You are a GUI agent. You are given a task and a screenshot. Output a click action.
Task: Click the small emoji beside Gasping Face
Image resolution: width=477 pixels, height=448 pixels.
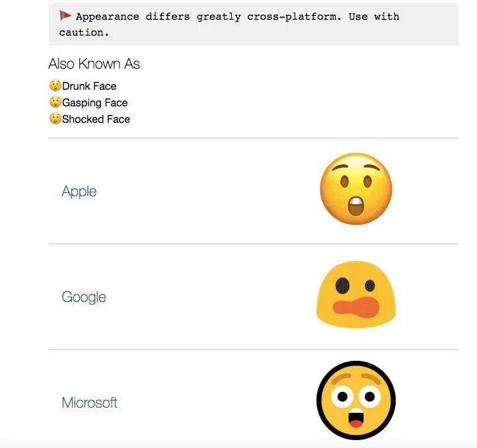point(55,102)
